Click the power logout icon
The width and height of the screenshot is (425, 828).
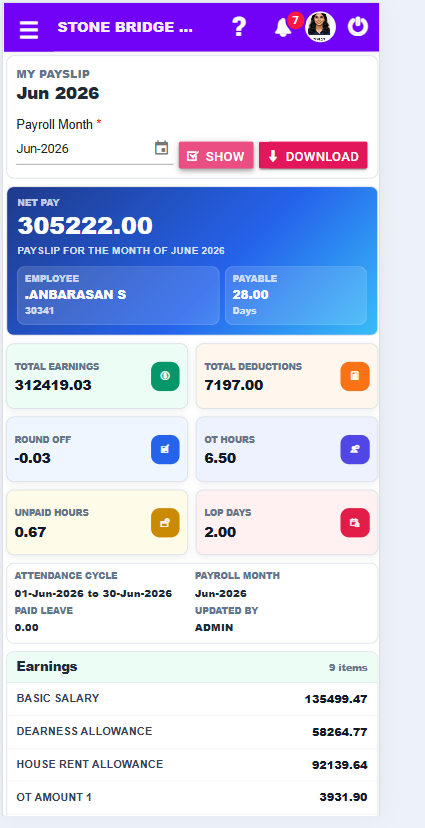(x=357, y=26)
